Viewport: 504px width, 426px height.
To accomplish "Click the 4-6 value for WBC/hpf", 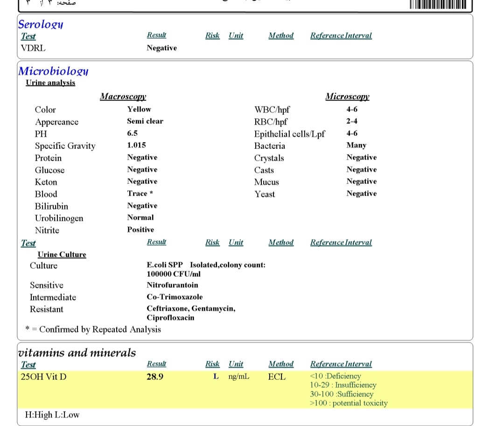I will 352,109.
